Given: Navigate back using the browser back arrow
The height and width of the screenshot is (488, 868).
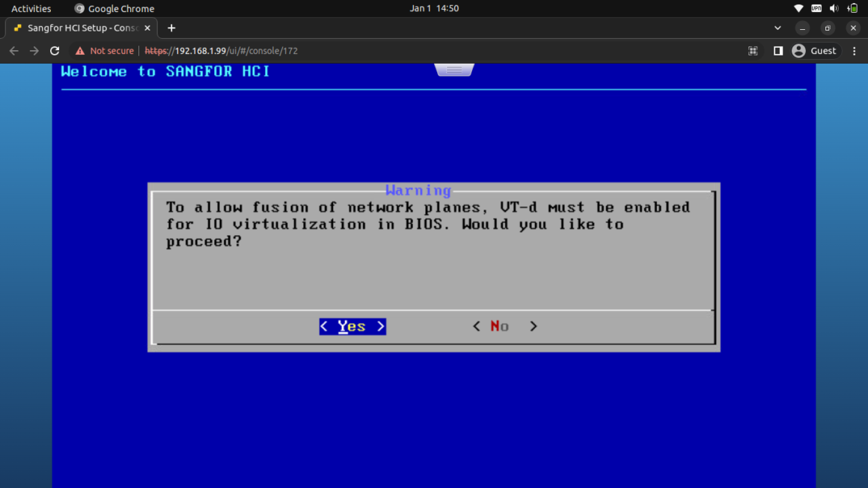Looking at the screenshot, I should (13, 50).
